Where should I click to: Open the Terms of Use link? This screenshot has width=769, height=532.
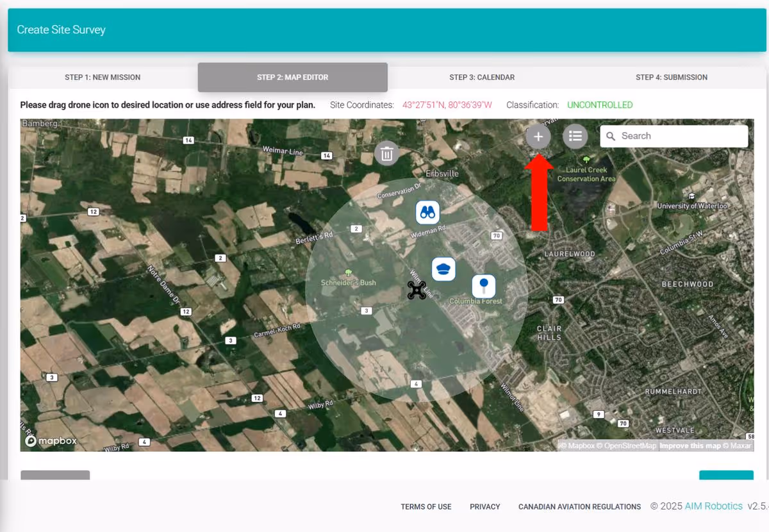(x=426, y=506)
